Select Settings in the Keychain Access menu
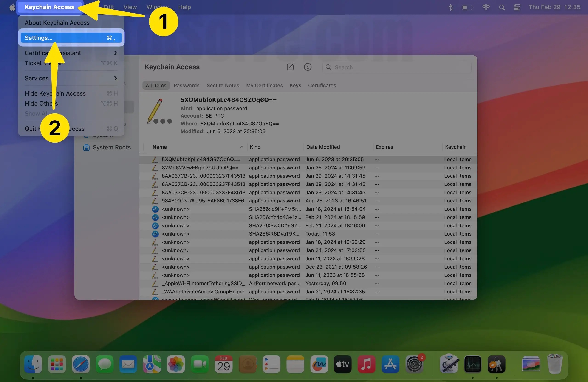 (71, 37)
